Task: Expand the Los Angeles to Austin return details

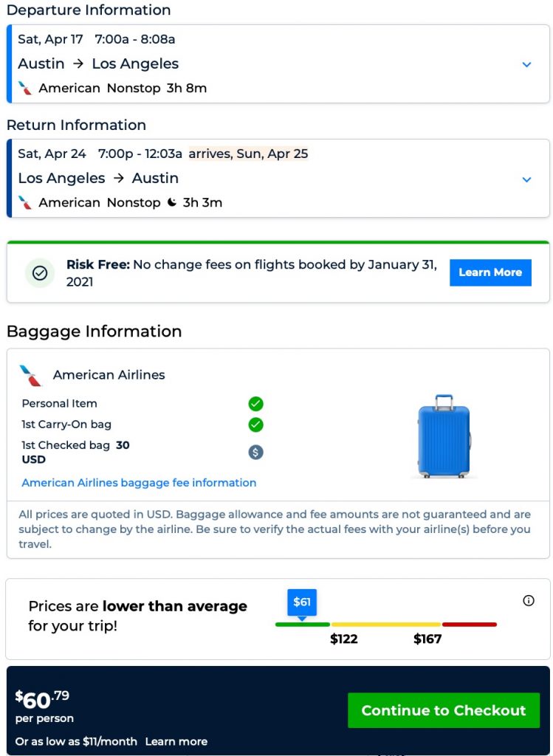Action: (526, 179)
